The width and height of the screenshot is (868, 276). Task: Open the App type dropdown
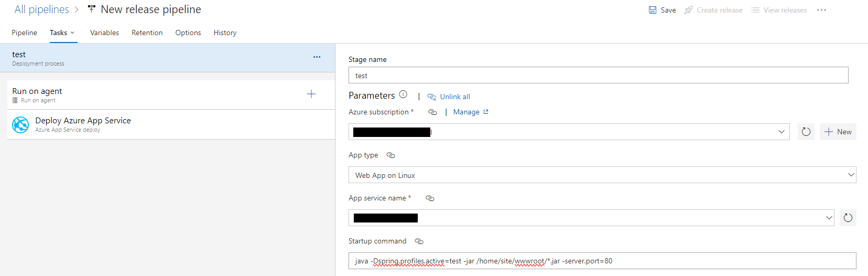coord(851,175)
